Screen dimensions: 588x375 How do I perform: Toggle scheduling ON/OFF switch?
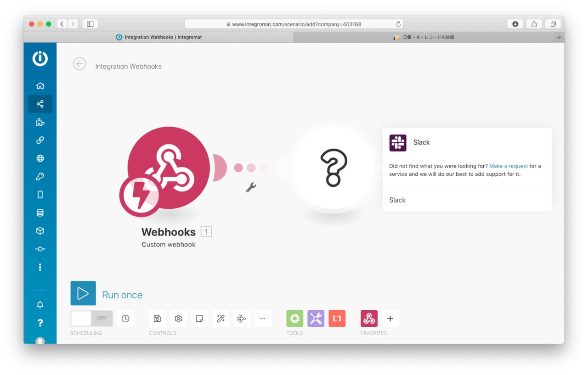click(x=91, y=319)
